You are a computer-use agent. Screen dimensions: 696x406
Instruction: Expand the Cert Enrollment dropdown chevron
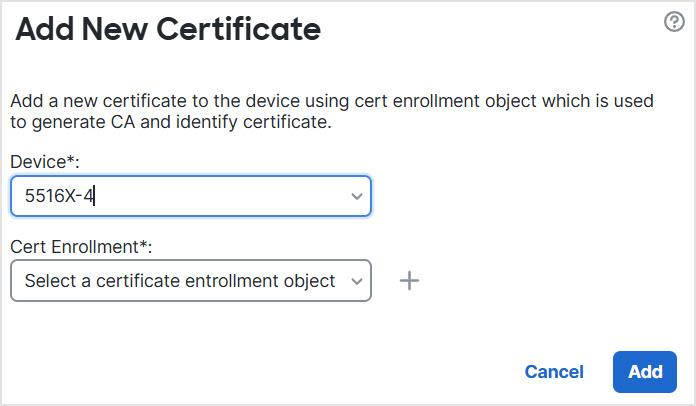click(357, 281)
